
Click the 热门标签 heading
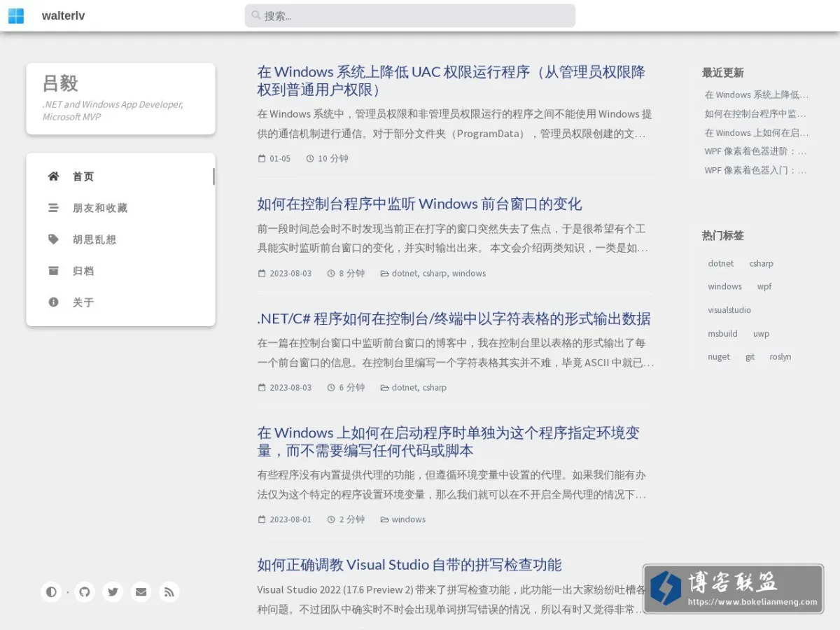(723, 236)
